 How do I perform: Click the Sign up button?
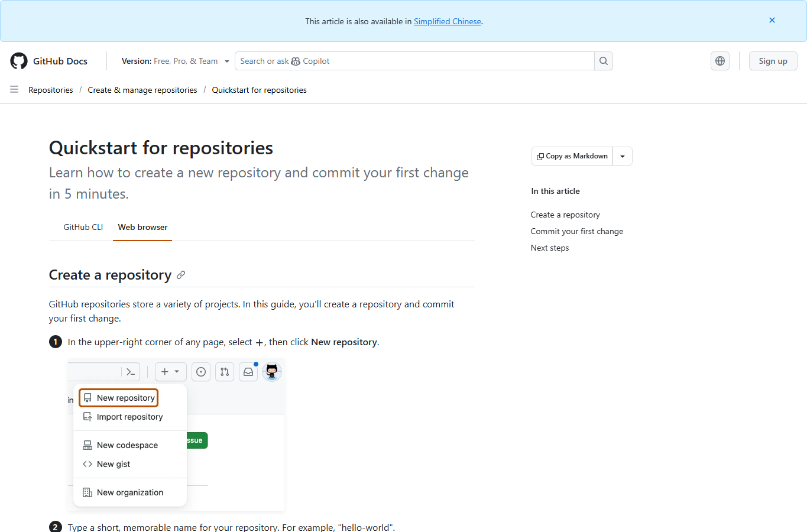(x=773, y=61)
